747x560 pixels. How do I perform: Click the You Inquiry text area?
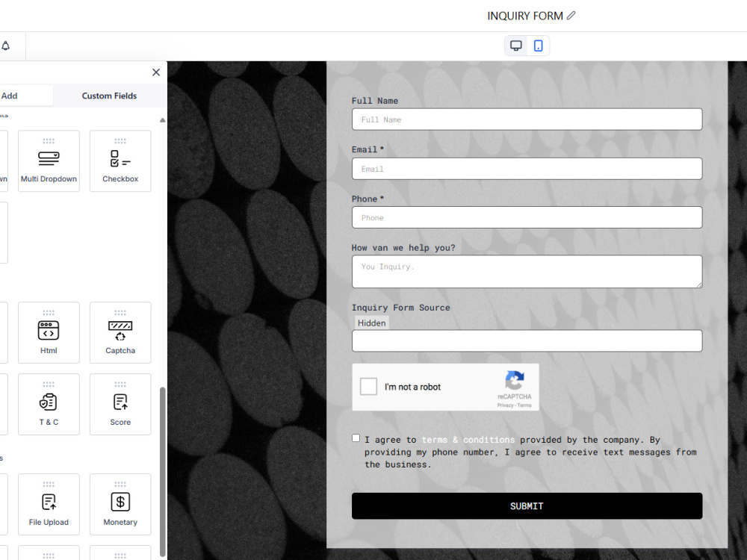click(x=527, y=272)
